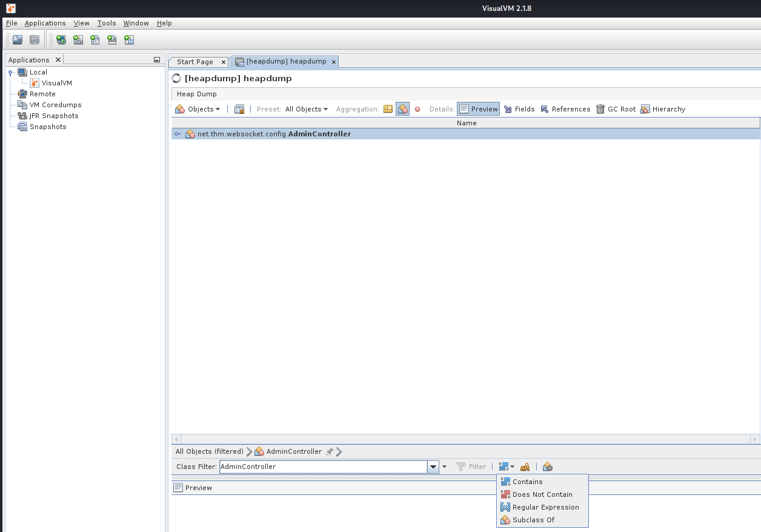Click the Load snapshot toolbar icon
761x532 pixels.
tap(18, 40)
